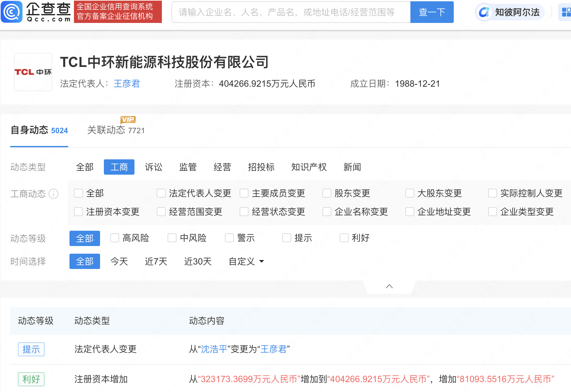571x392 pixels.
Task: Click the info icon beside 工商动态
Action: [54, 194]
